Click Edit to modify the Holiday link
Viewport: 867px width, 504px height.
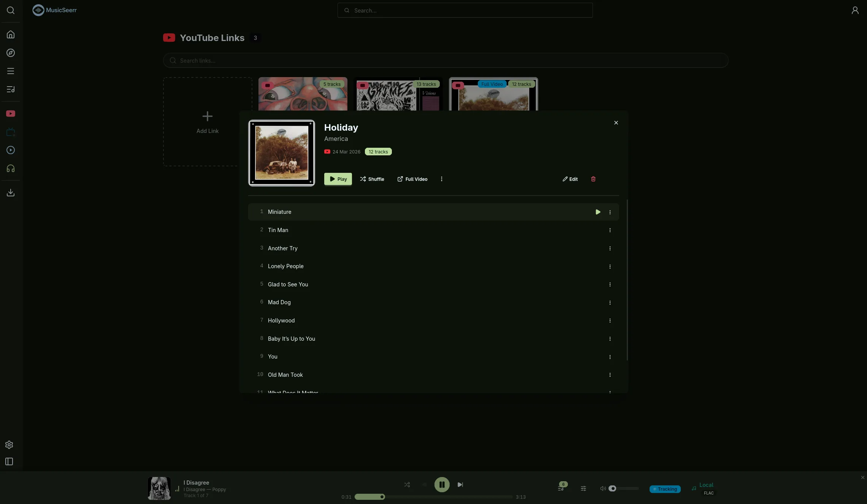[570, 179]
